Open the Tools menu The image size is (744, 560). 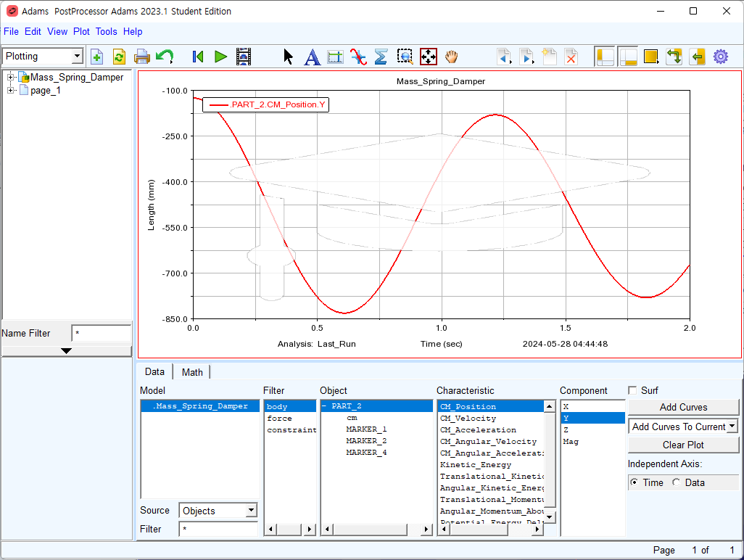(107, 31)
